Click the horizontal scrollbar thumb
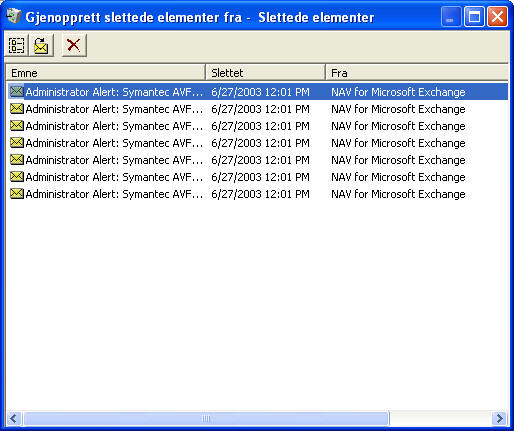The image size is (514, 431). tap(206, 418)
